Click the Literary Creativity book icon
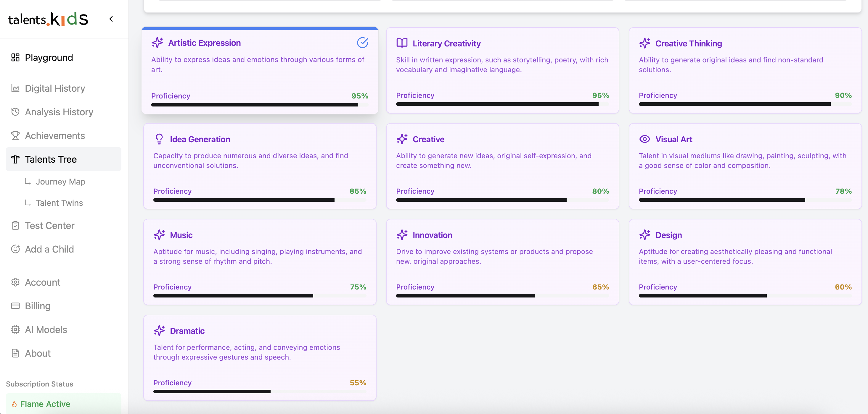This screenshot has height=414, width=868. [x=402, y=43]
